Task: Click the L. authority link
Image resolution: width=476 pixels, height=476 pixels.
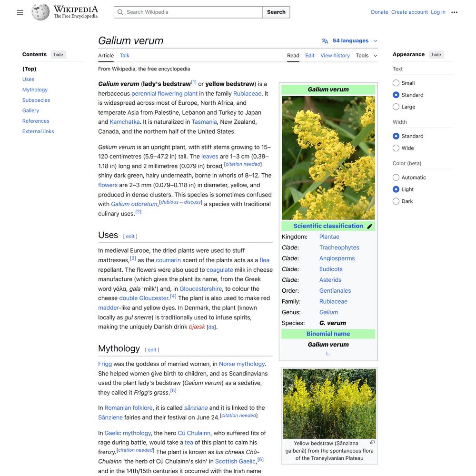Action: (328, 354)
